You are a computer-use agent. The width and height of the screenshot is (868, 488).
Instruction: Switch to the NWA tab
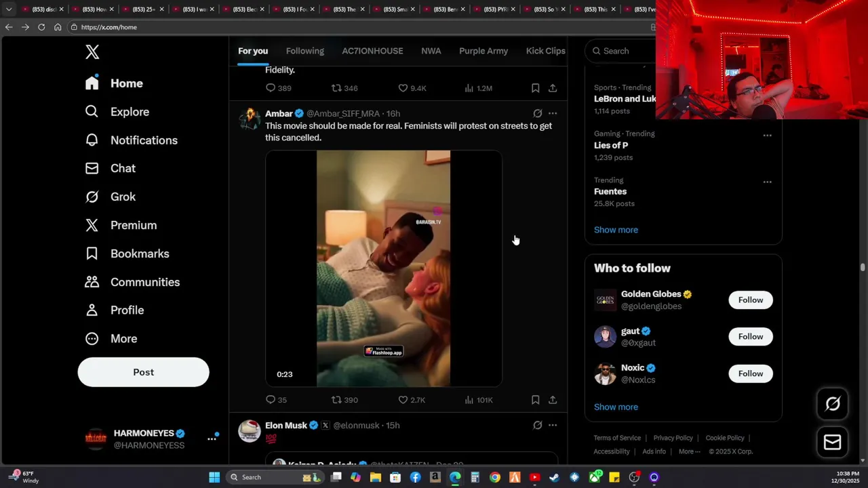[x=431, y=51]
